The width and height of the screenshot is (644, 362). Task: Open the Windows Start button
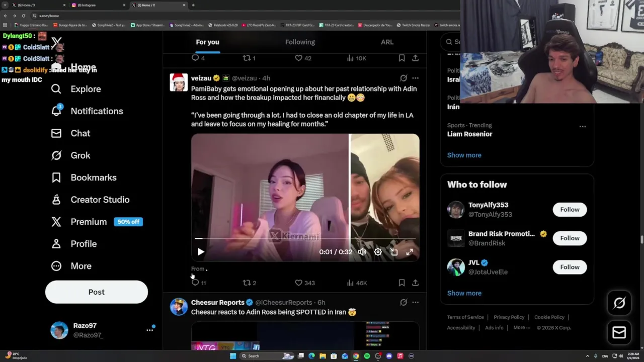pyautogui.click(x=233, y=356)
